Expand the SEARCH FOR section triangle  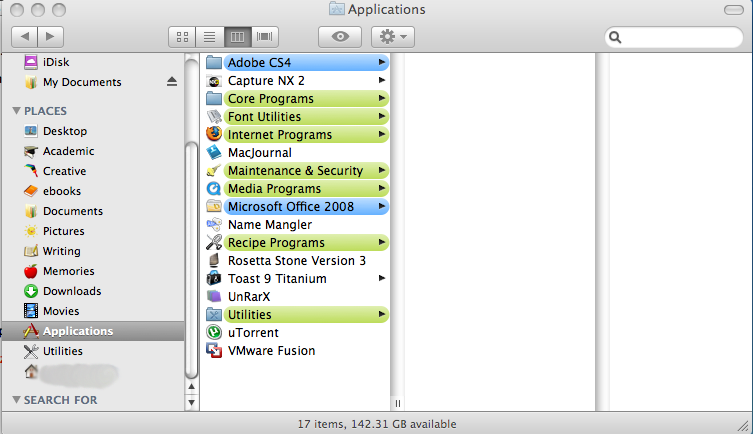pos(16,399)
